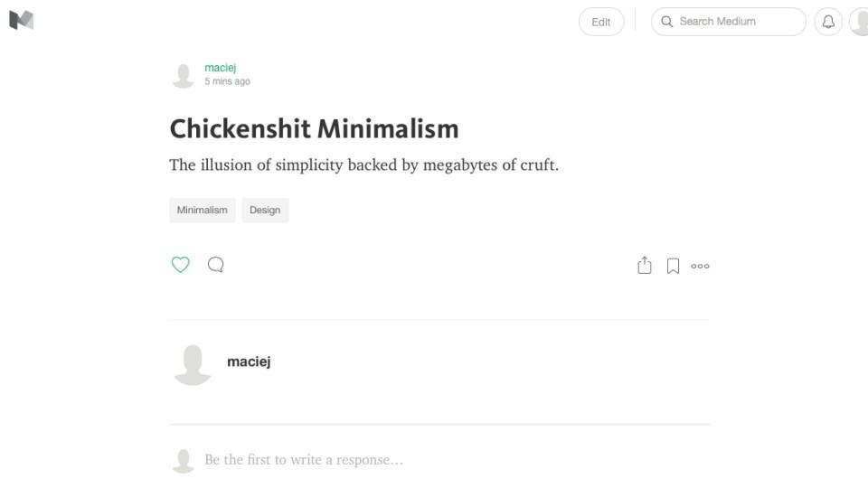Like the story with the heart icon

[x=181, y=265]
